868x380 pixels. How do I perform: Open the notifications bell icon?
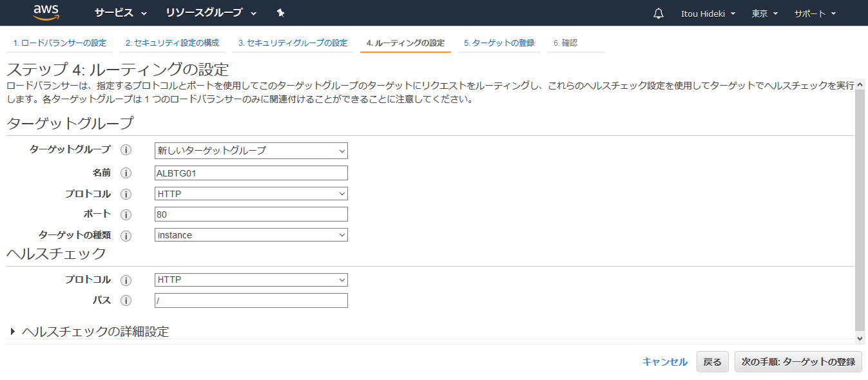(658, 14)
